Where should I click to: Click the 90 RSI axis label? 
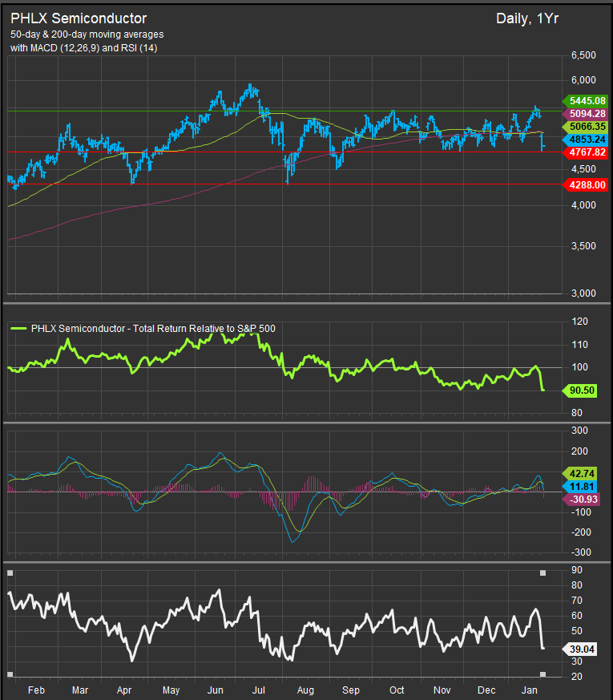[x=577, y=570]
